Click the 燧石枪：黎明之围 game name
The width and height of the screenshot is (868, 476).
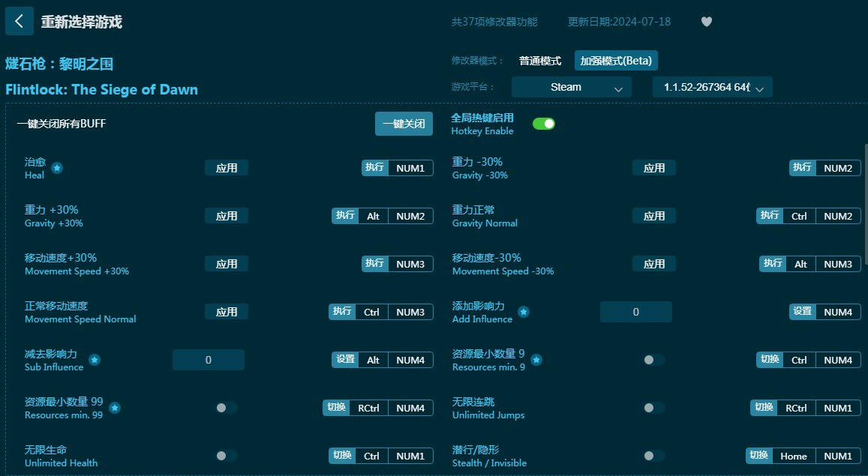(x=59, y=64)
